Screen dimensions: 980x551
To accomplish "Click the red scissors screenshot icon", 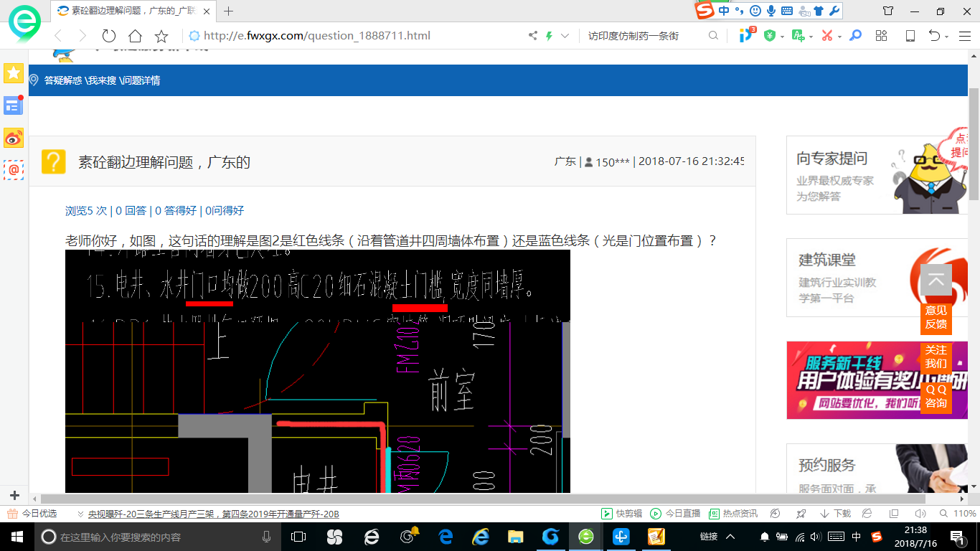I will pos(827,36).
